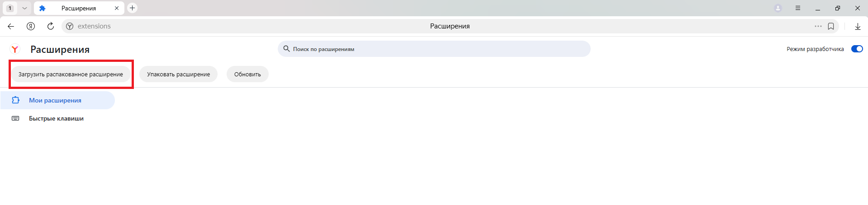Click the tab counter showing 1
Viewport: 868px width, 205px height.
[x=10, y=8]
